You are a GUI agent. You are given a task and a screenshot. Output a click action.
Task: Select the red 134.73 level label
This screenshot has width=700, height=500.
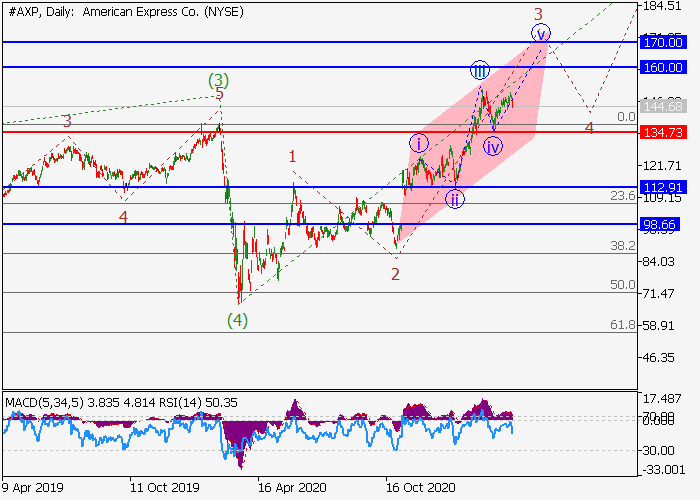(x=663, y=132)
